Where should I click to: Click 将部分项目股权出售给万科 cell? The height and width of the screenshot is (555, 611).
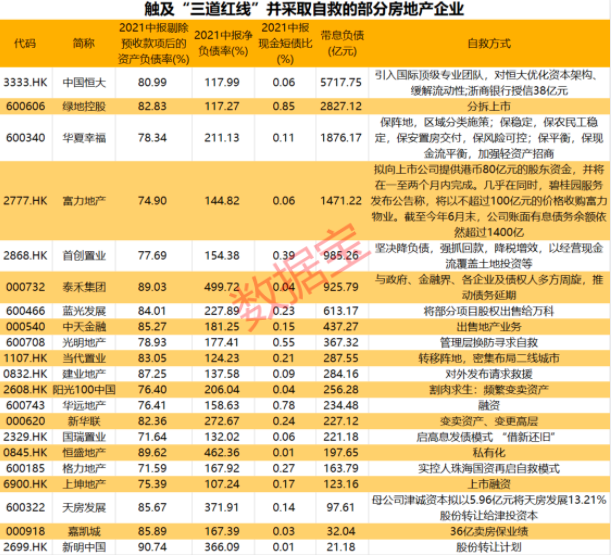click(489, 311)
